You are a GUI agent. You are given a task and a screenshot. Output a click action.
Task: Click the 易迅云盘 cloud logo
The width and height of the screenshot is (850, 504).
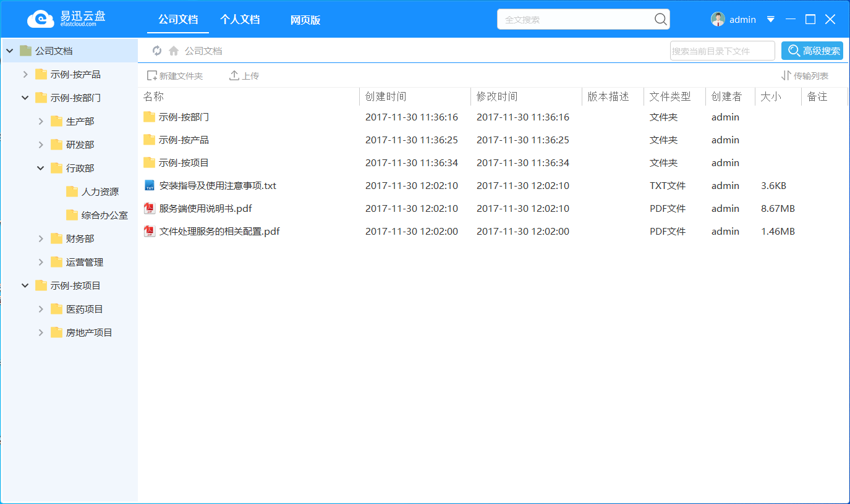40,19
